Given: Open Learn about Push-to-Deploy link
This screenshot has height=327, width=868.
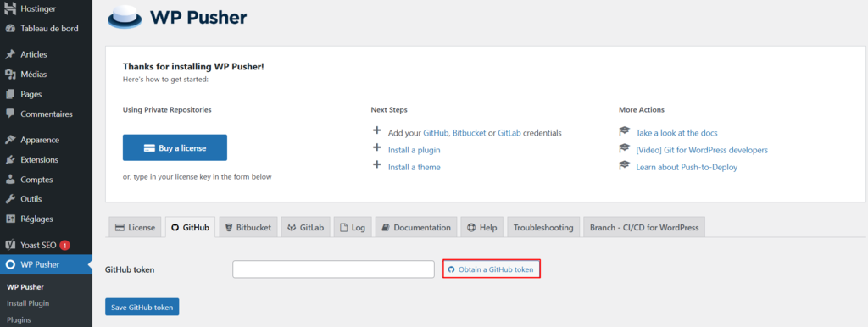Looking at the screenshot, I should (x=687, y=167).
